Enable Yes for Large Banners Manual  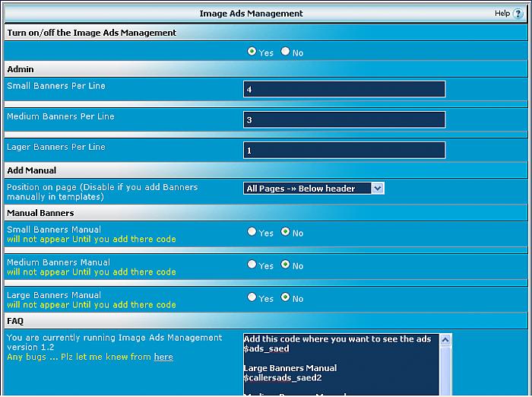(x=252, y=297)
